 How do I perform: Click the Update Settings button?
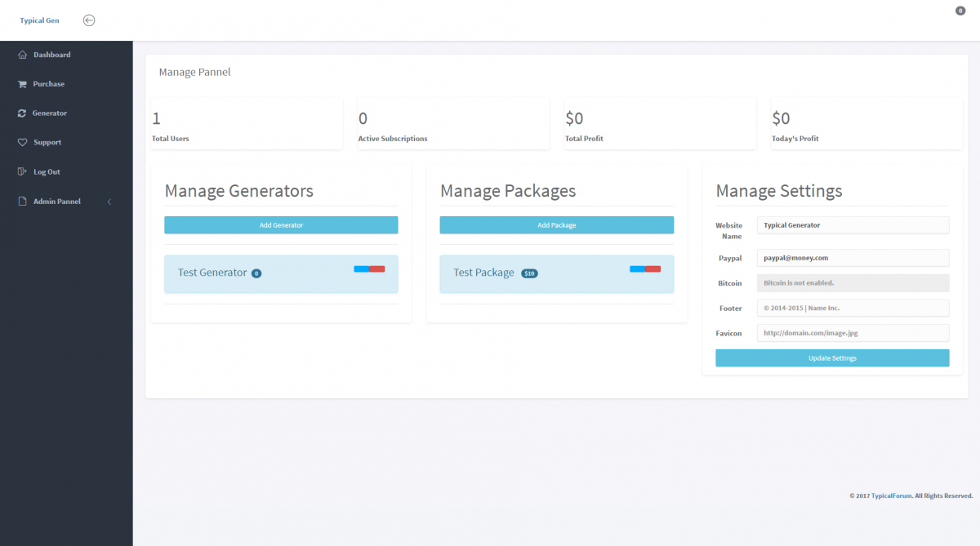tap(832, 358)
